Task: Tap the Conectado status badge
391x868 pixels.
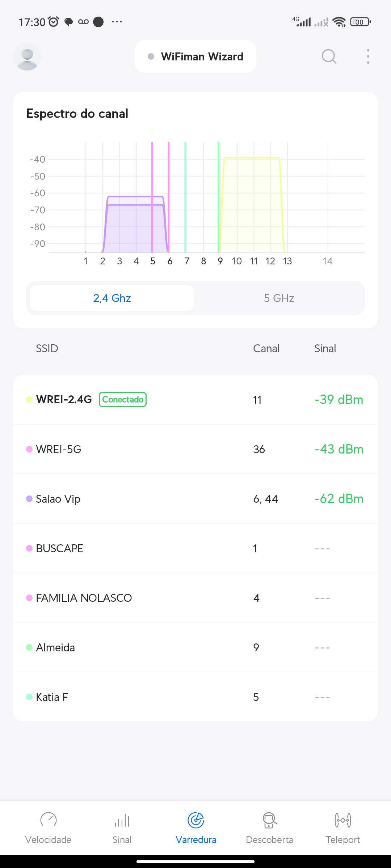Action: 123,400
